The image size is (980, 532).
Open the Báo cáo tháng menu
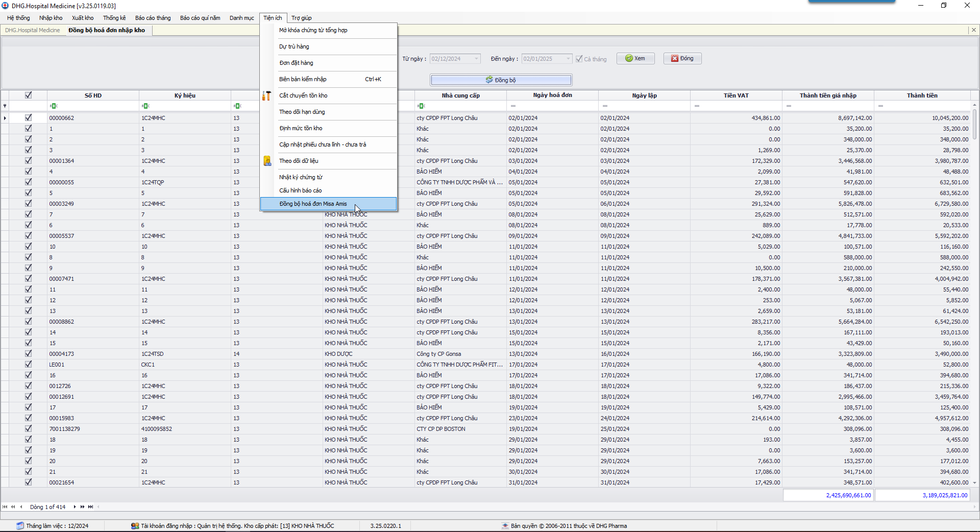tap(153, 18)
